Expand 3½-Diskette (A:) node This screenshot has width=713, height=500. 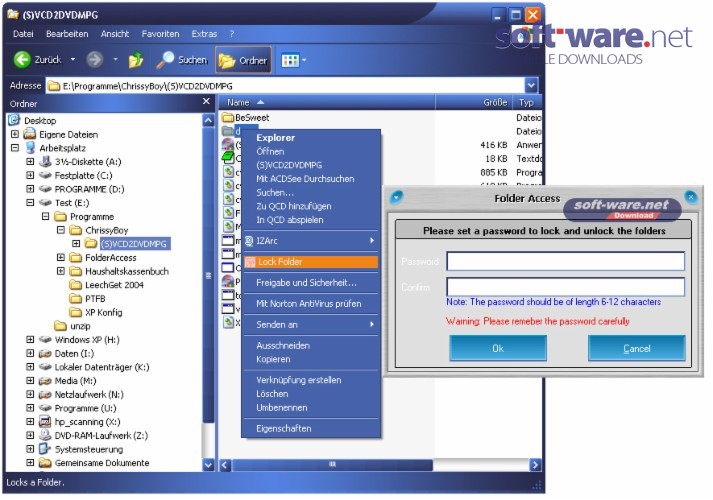tap(30, 161)
